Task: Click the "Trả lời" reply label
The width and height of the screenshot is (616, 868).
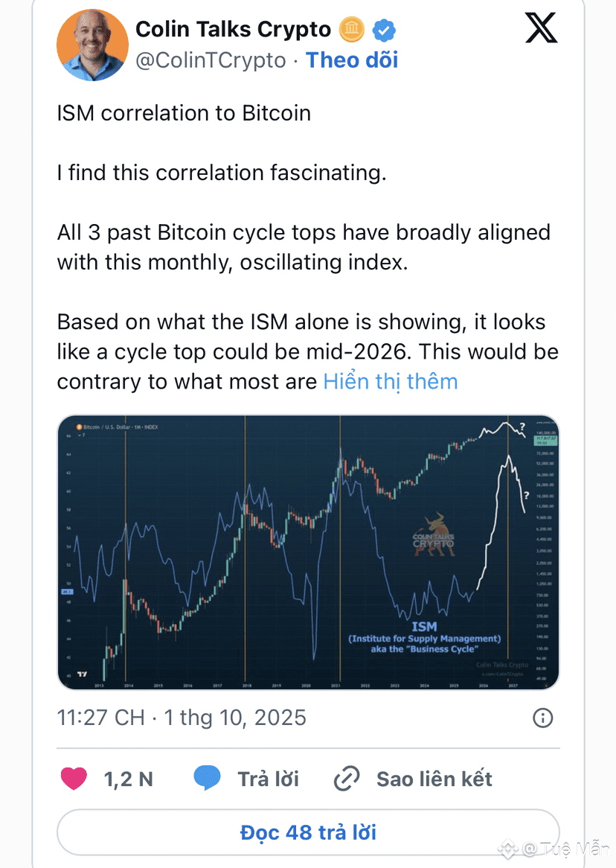Action: click(268, 779)
